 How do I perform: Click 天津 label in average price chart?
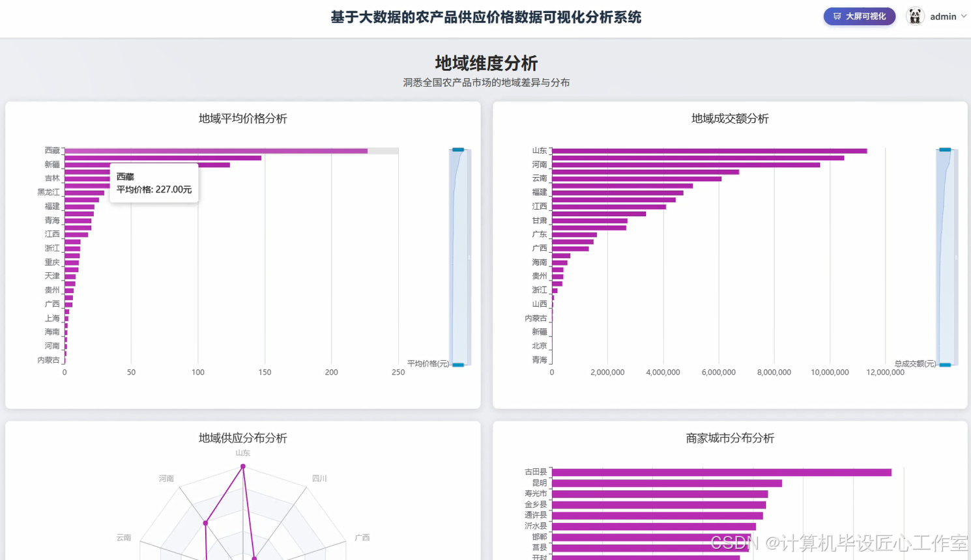click(x=52, y=276)
